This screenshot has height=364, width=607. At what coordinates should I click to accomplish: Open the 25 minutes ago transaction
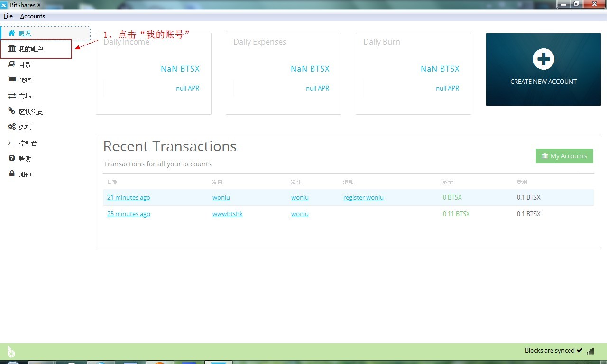[x=129, y=214]
